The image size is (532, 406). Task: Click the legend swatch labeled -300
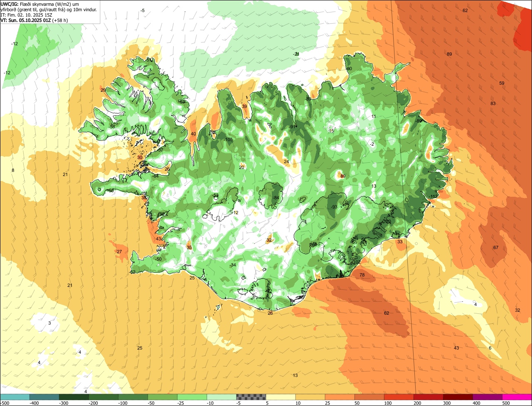(x=74, y=397)
